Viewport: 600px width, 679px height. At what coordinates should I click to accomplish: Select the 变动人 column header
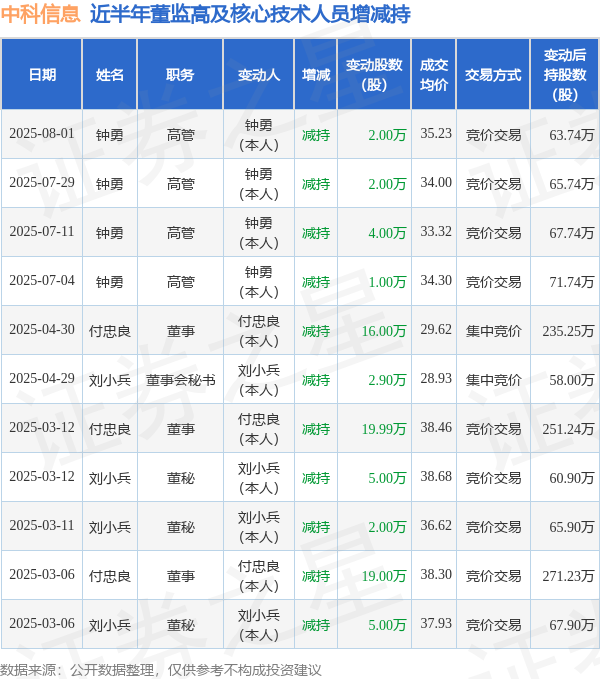tap(259, 75)
